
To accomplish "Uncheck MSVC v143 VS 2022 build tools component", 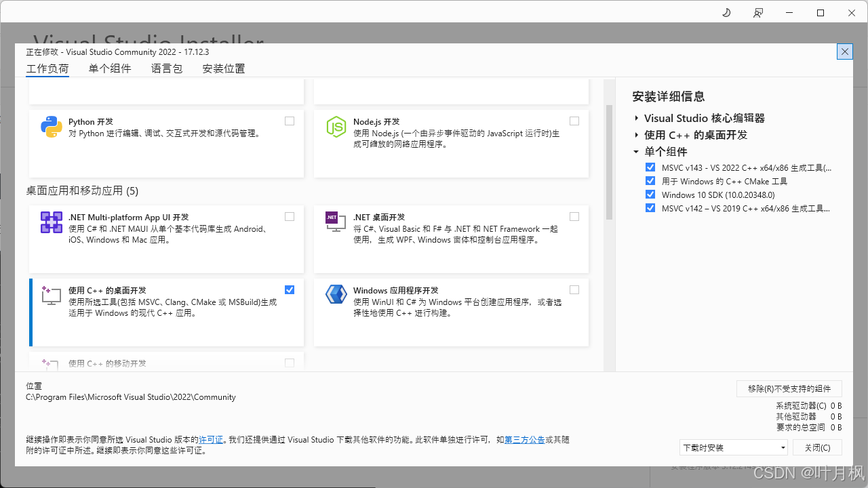I will tap(650, 167).
